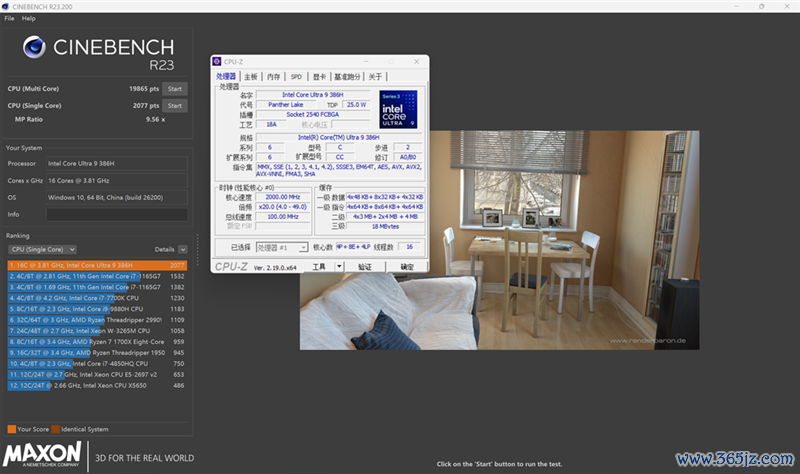Select ranking row AMD Ryzen Threadripper 2990
Image resolution: width=800 pixels, height=474 pixels.
coord(97,320)
